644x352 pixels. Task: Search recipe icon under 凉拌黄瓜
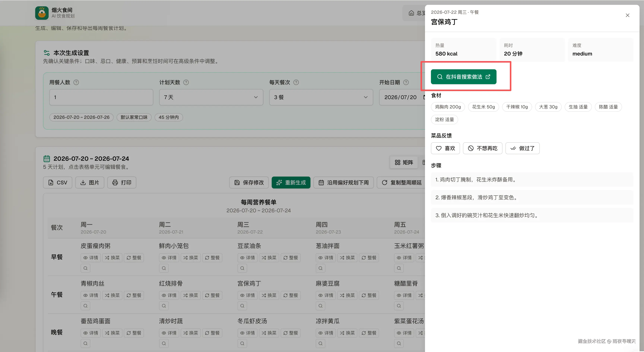321,343
